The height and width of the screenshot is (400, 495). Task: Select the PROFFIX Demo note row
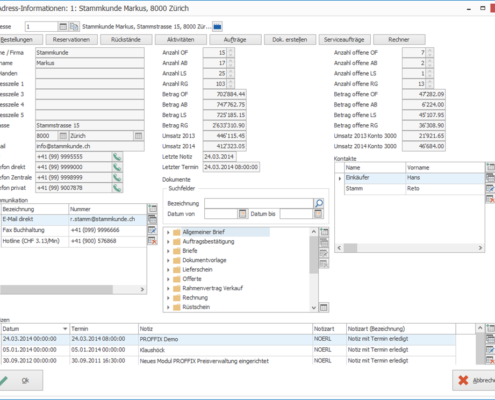tap(228, 339)
